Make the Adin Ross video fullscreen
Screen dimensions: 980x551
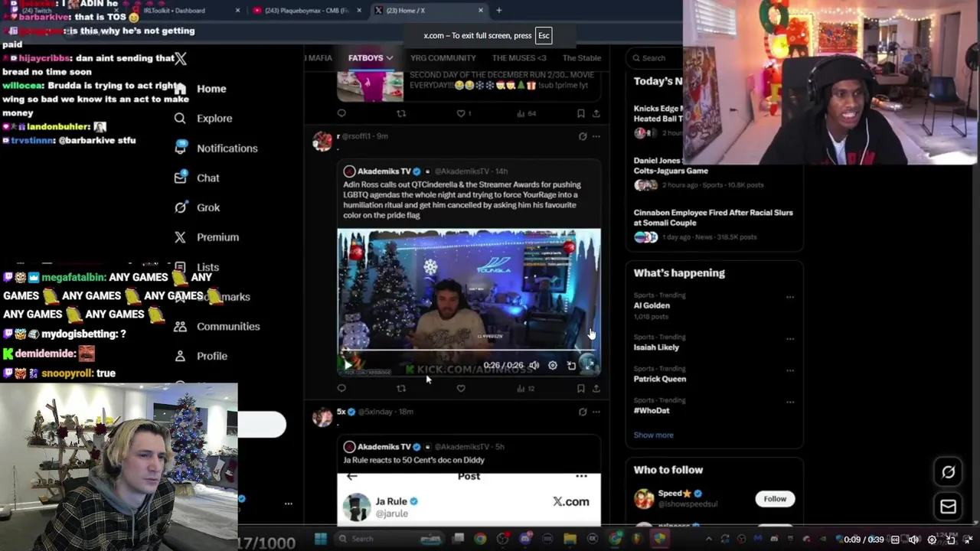click(589, 366)
